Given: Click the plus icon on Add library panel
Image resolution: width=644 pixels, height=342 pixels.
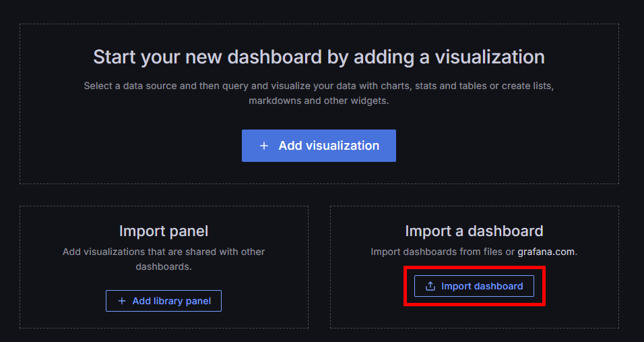Looking at the screenshot, I should (x=122, y=301).
